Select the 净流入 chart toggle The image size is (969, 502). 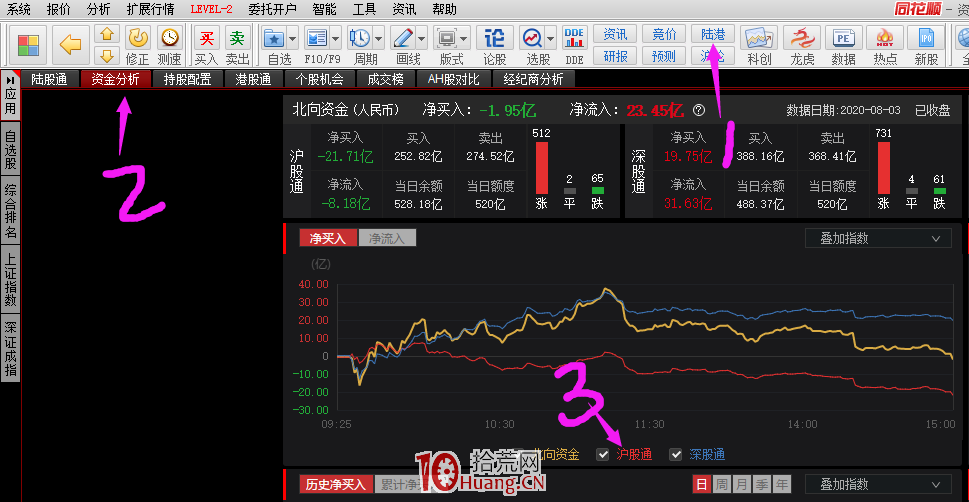(387, 238)
